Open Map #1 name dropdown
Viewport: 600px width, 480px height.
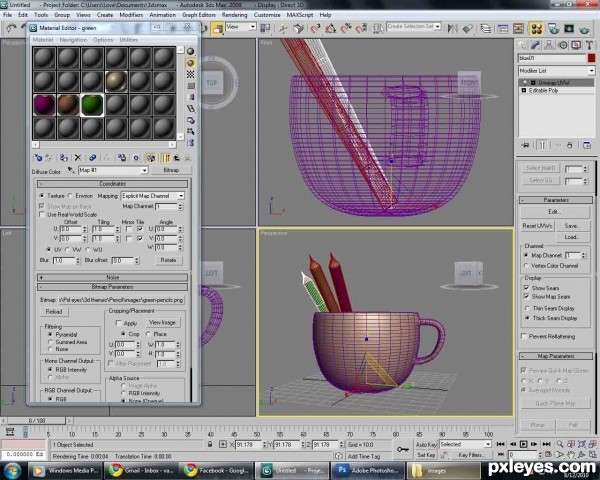coord(113,170)
